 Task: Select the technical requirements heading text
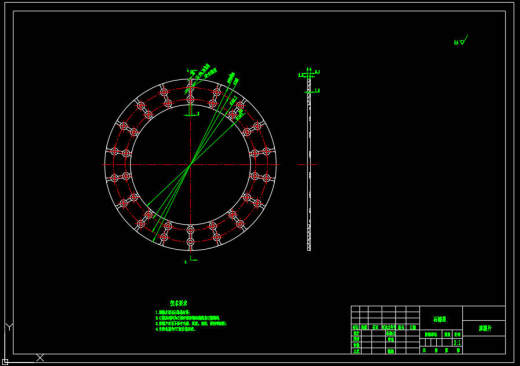pos(179,303)
